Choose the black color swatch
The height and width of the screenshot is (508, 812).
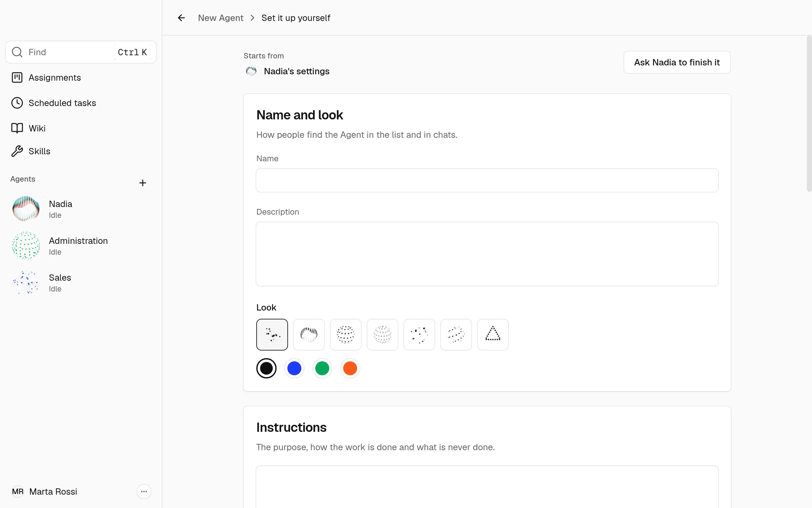[266, 368]
